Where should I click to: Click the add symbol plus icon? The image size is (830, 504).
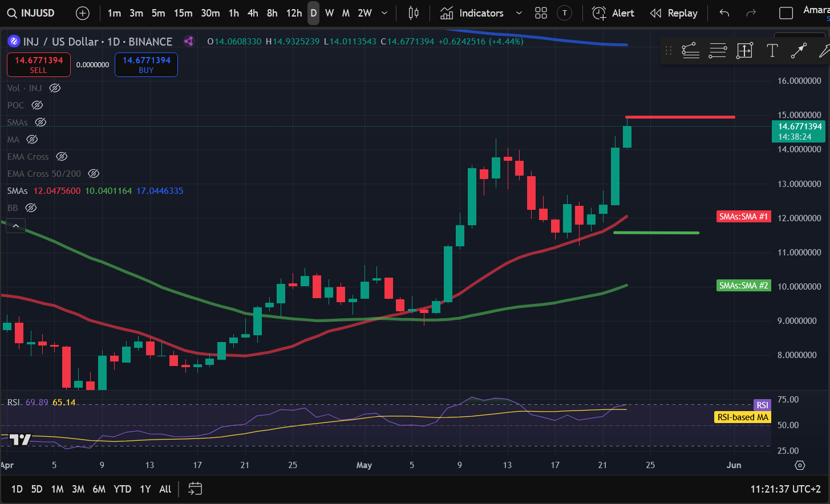[83, 13]
